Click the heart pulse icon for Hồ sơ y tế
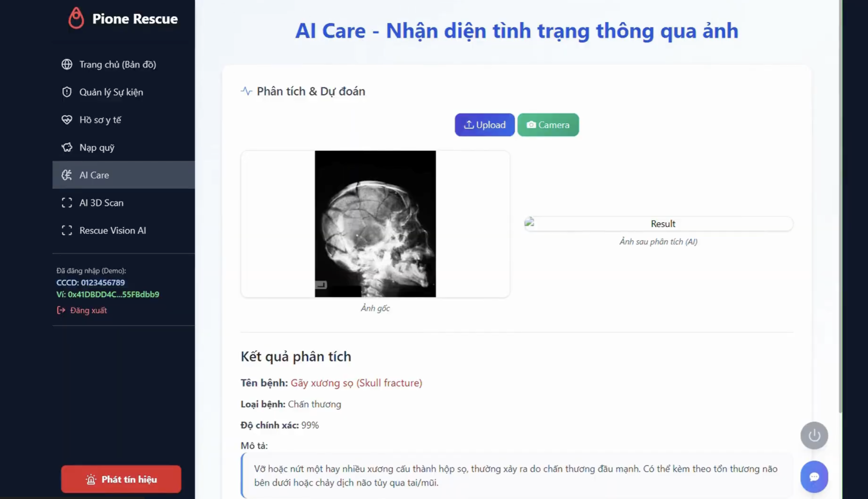Screen dimensions: 868x499 [x=67, y=120]
